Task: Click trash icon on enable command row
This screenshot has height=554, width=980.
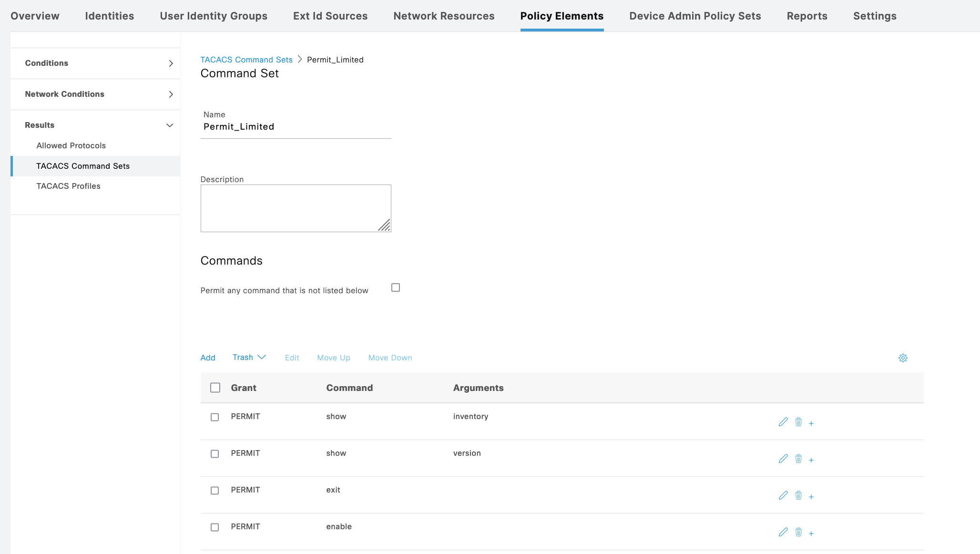Action: coord(798,532)
